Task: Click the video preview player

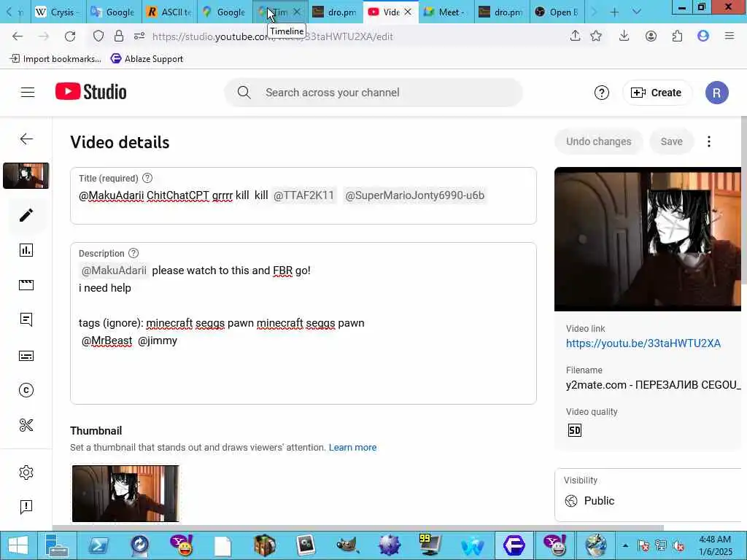Action: point(648,239)
